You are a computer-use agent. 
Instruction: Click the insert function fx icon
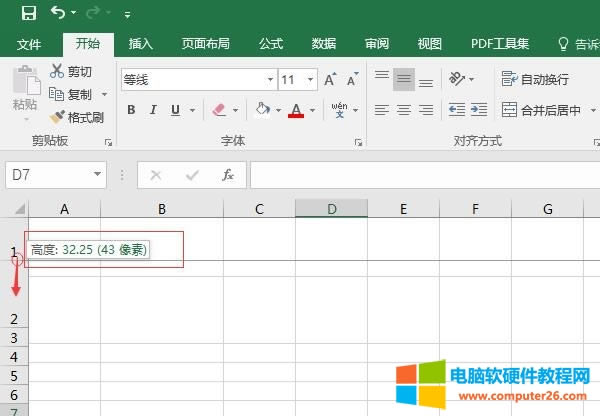[228, 175]
